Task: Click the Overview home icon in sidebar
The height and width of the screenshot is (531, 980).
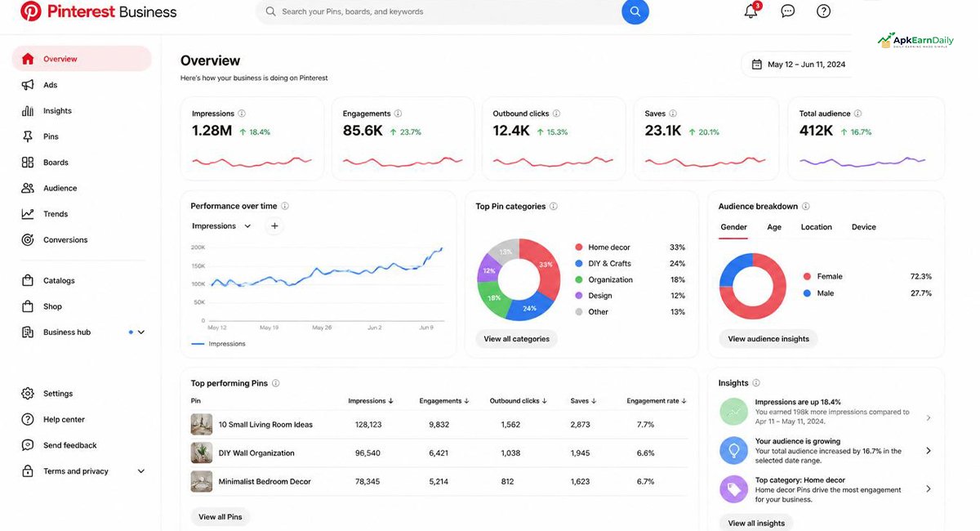Action: pyautogui.click(x=28, y=59)
